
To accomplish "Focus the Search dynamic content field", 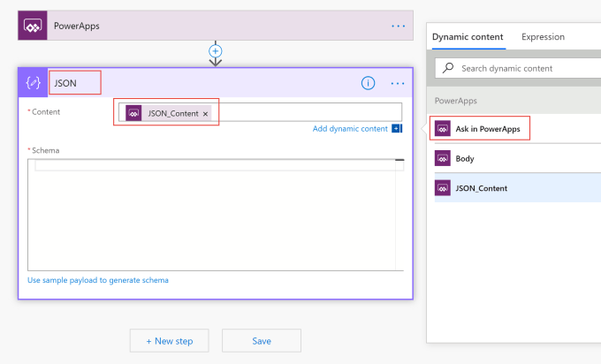I will point(518,68).
